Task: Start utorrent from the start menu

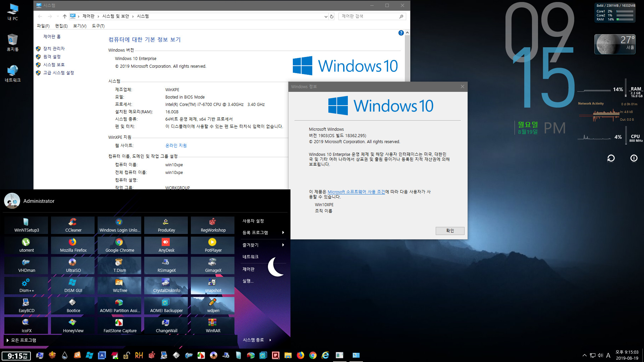Action: coord(26,245)
